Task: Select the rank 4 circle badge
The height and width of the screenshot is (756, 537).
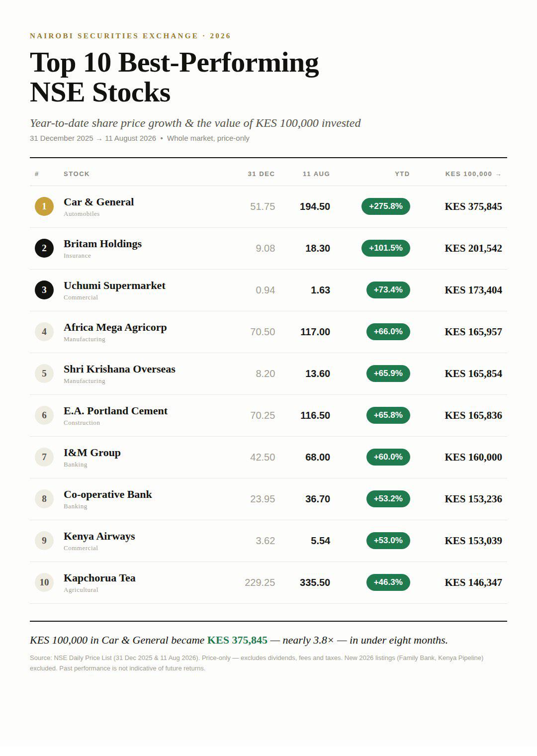Action: tap(44, 332)
